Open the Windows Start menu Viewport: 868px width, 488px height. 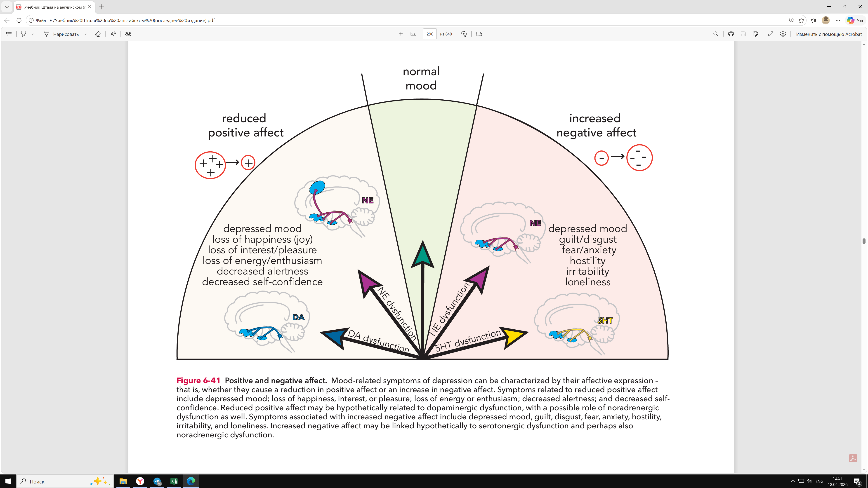pyautogui.click(x=8, y=481)
